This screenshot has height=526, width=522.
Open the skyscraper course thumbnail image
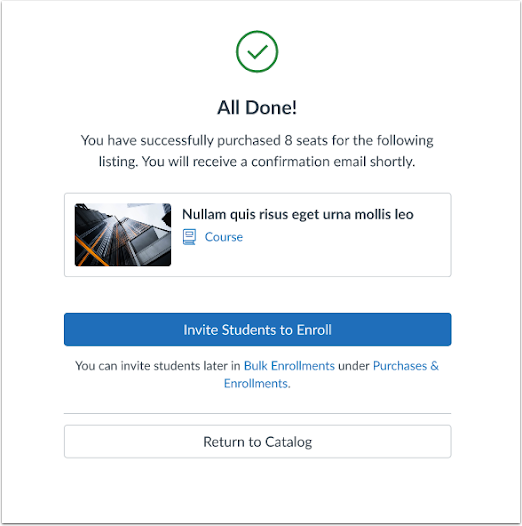coord(123,234)
